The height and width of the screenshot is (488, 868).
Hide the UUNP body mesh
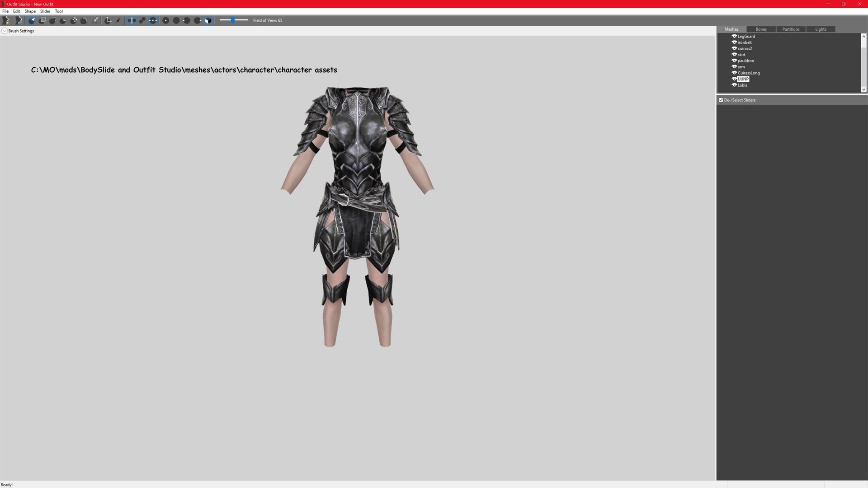point(734,79)
